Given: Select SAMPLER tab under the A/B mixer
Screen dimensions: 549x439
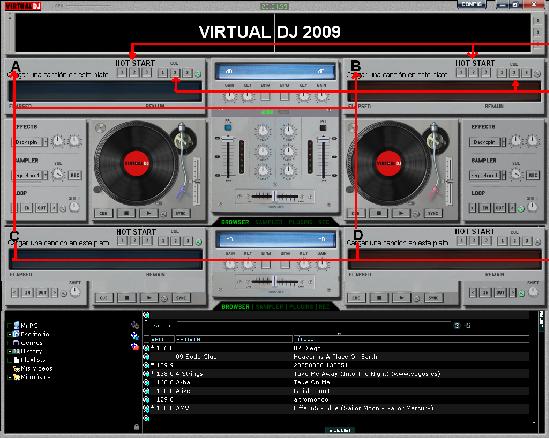Looking at the screenshot, I should point(269,222).
